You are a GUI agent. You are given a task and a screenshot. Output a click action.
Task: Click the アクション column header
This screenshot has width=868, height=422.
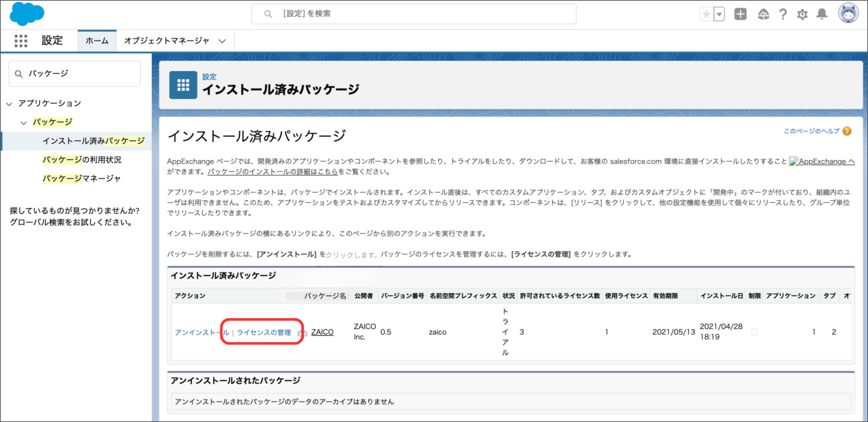pyautogui.click(x=190, y=296)
